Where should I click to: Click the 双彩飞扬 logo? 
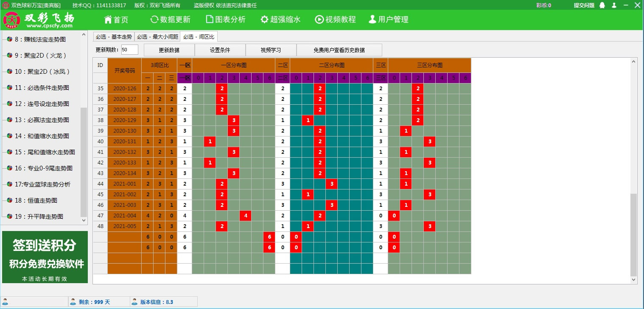[38, 20]
